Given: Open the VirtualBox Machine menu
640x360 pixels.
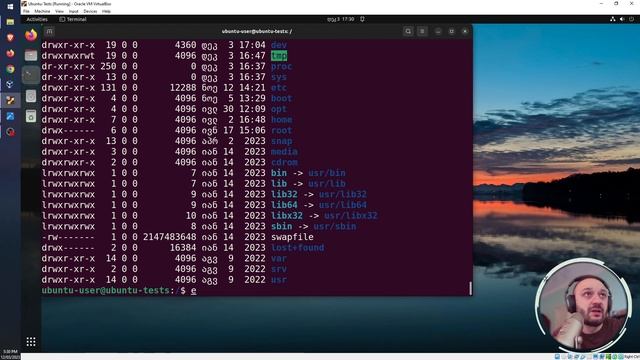Looking at the screenshot, I should coord(42,11).
